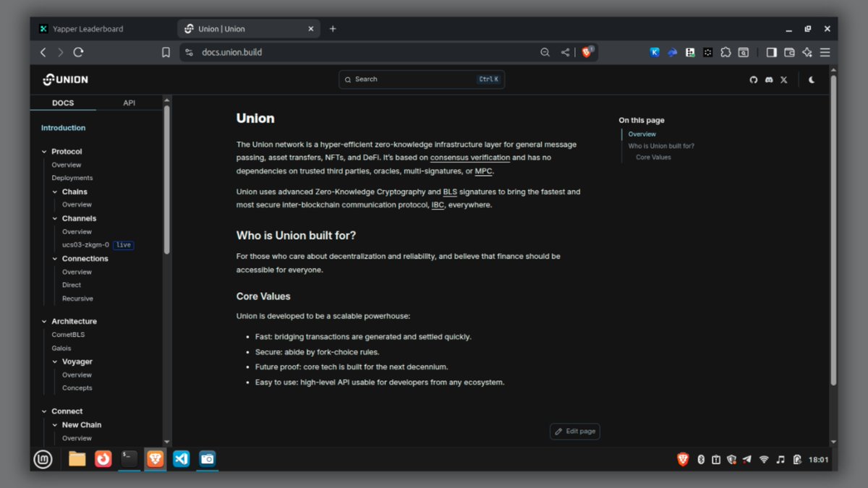Collapse the New Chain subsection
This screenshot has height=488, width=868.
click(77, 425)
